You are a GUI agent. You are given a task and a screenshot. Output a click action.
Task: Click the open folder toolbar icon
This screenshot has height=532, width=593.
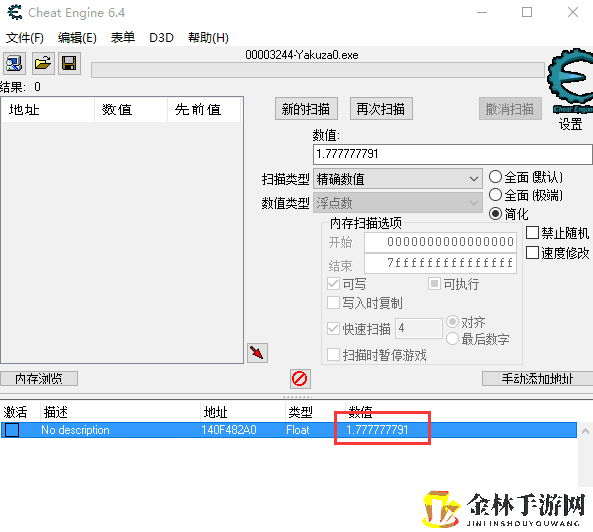click(x=42, y=63)
